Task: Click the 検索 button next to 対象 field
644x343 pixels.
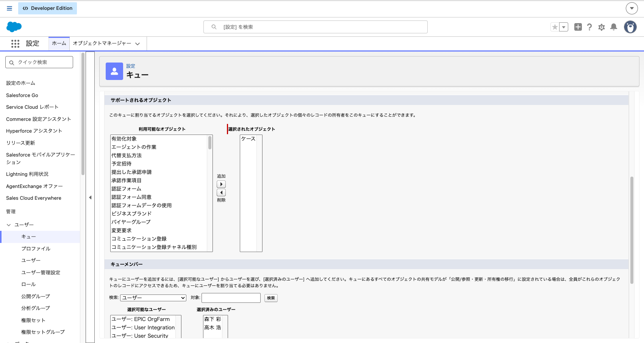Action: tap(271, 298)
